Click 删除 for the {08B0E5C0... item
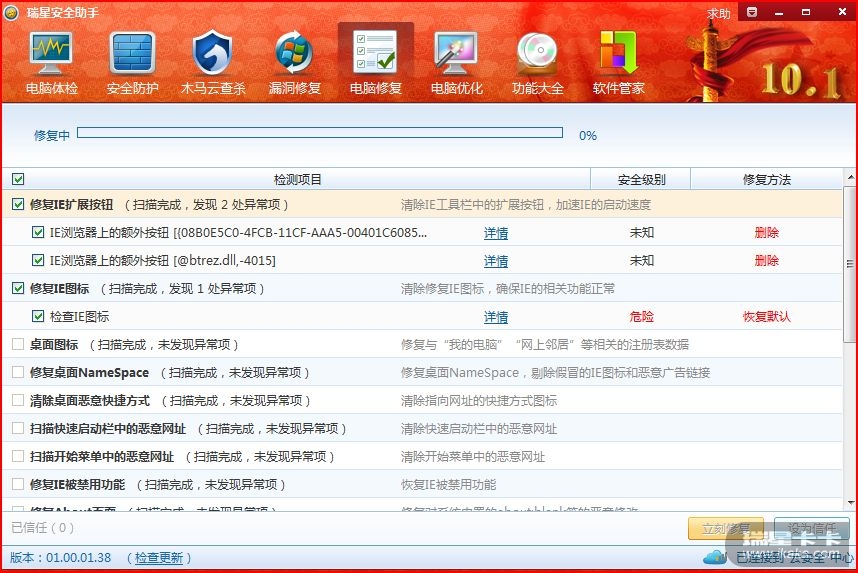This screenshot has width=858, height=573. coord(767,233)
